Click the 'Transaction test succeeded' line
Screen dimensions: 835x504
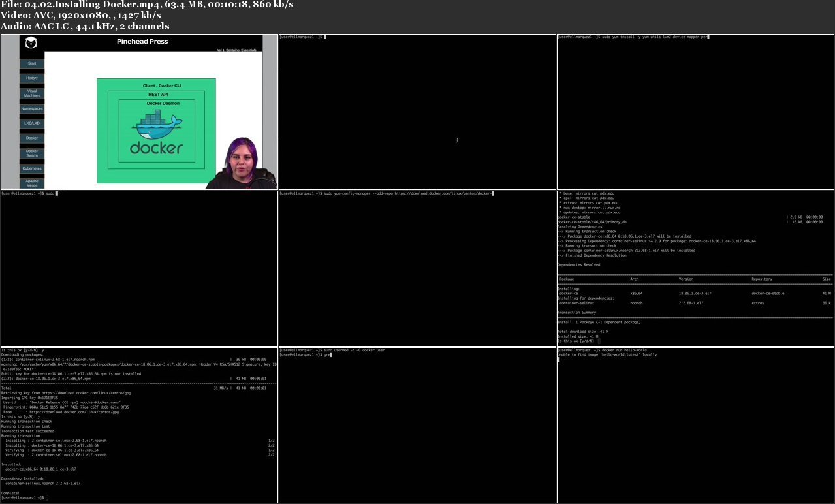[x=28, y=431]
